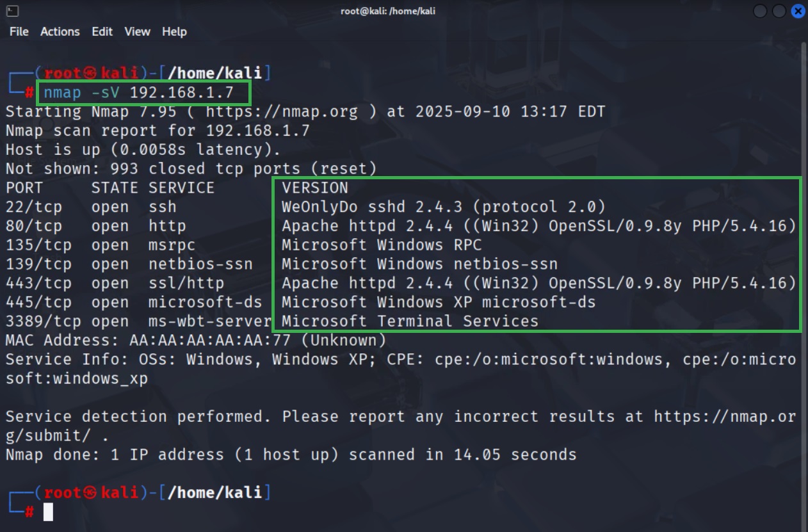This screenshot has width=808, height=532.
Task: Click the Nmap done summary line
Action: tap(291, 455)
